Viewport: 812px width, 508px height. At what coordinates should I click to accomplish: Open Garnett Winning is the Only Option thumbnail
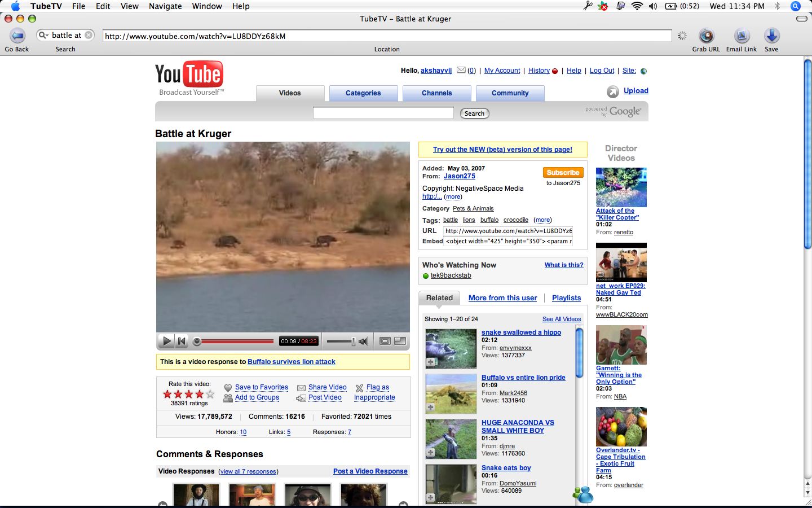(621, 344)
